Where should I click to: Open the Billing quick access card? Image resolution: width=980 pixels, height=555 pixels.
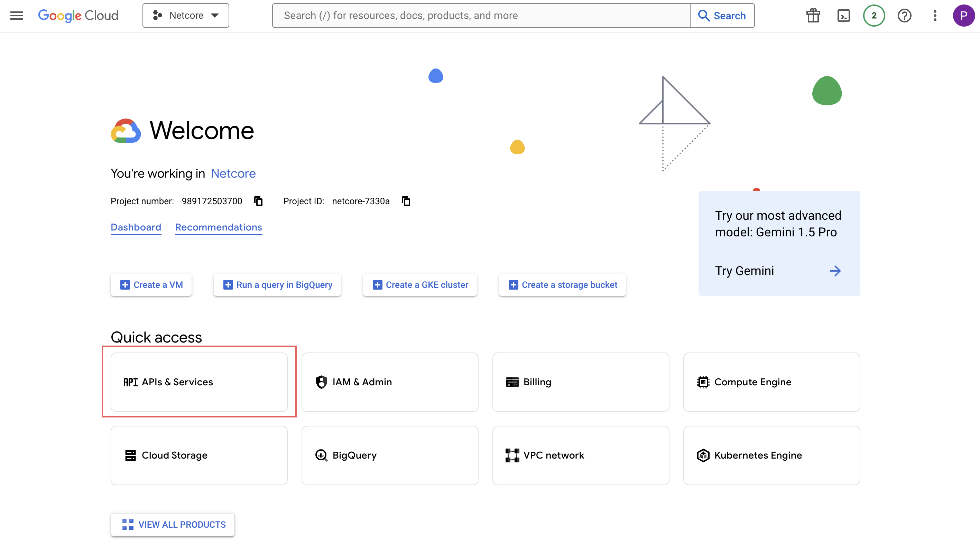pos(581,382)
